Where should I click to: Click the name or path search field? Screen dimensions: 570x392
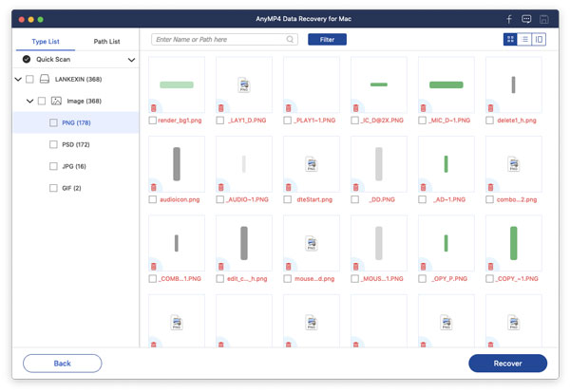(224, 39)
